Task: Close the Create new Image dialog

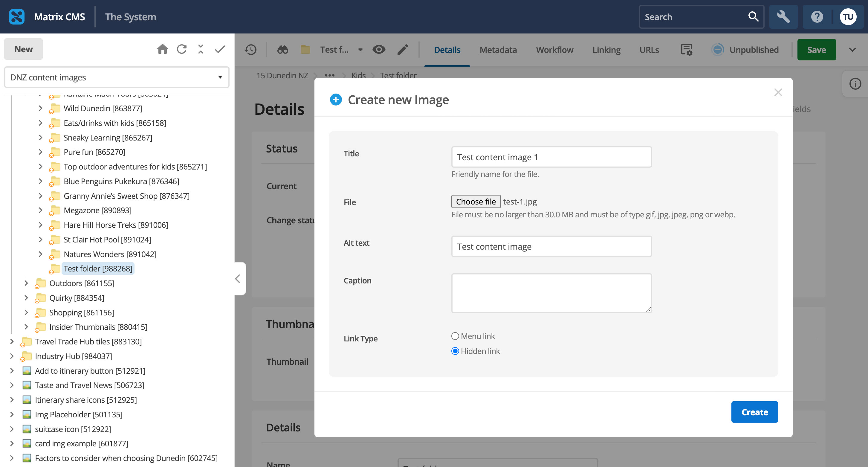Action: 778,92
